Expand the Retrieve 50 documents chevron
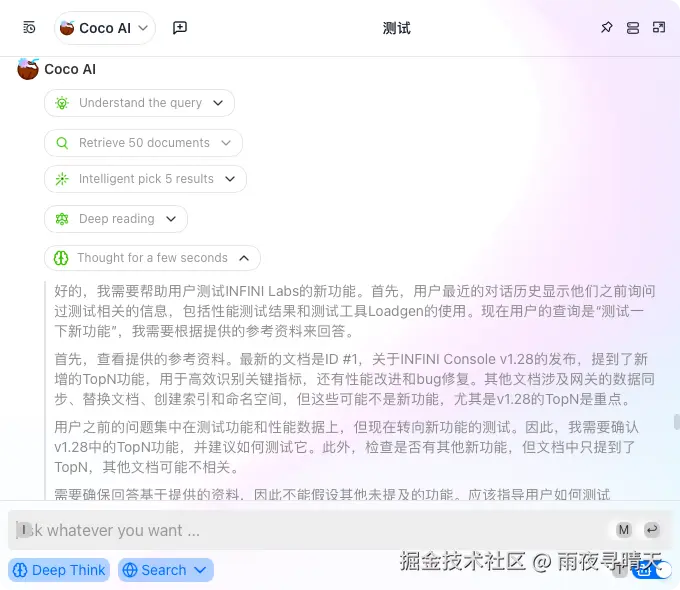 point(226,143)
